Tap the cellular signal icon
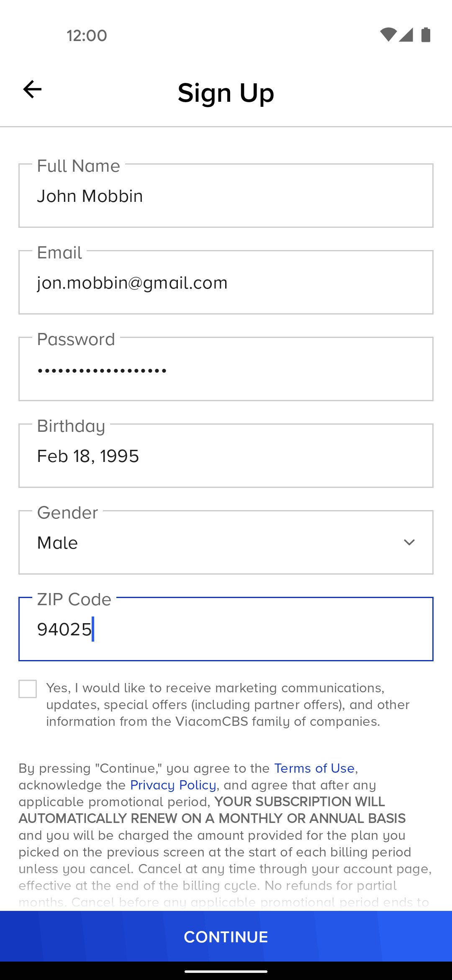Screen dimensions: 452x980 [406, 35]
